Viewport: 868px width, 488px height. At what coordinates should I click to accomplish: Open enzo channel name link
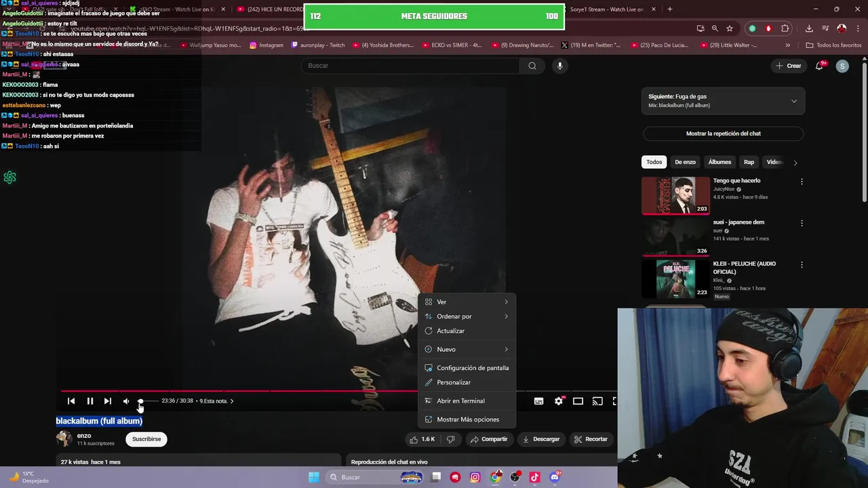coord(84,436)
